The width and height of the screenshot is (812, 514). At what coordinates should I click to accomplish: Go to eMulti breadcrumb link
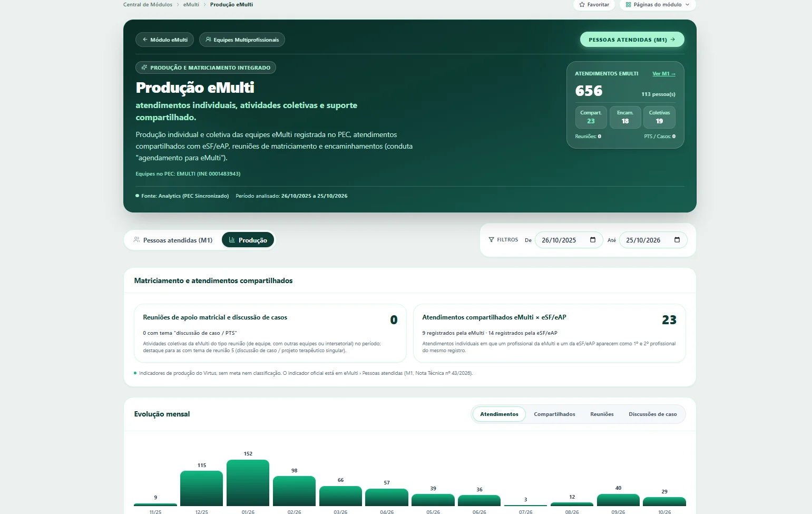191,5
